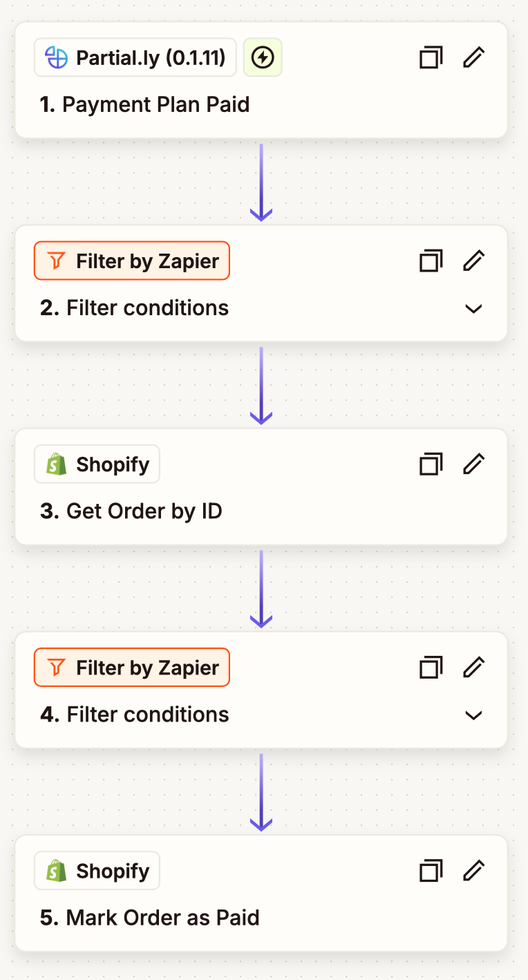Expand step 2 Filter conditions chevron
The height and width of the screenshot is (980, 528).
pyautogui.click(x=473, y=309)
